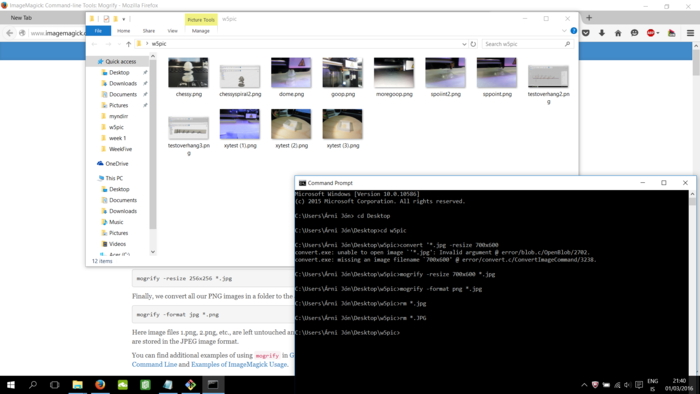Open the File tab in Explorer
Screen dimensions: 700x394
pos(98,31)
